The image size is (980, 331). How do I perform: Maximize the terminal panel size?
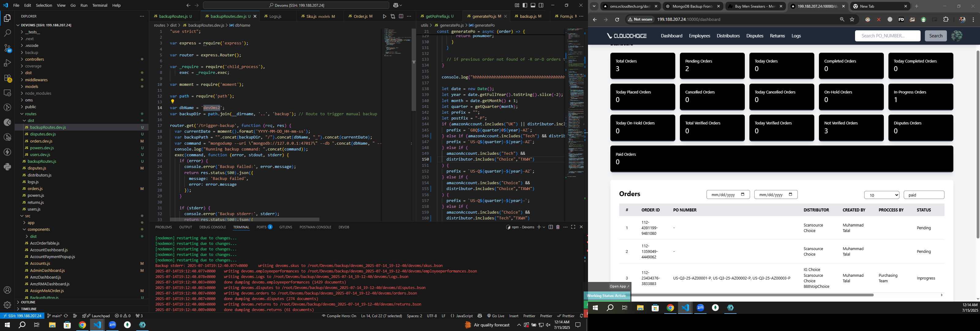(573, 227)
